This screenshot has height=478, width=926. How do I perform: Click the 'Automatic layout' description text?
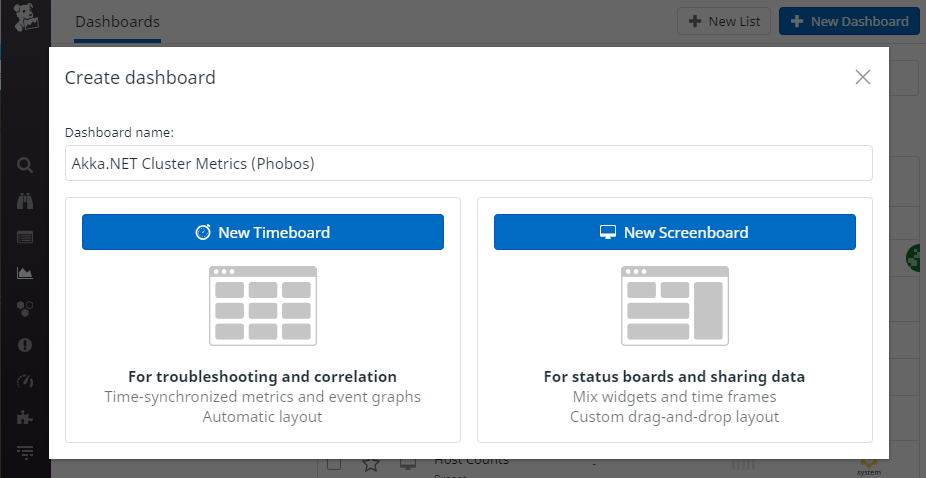[263, 417]
